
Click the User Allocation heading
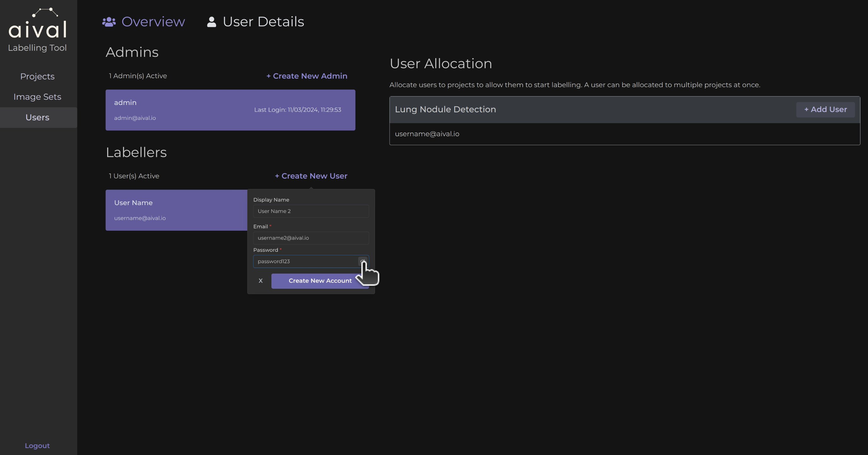441,64
